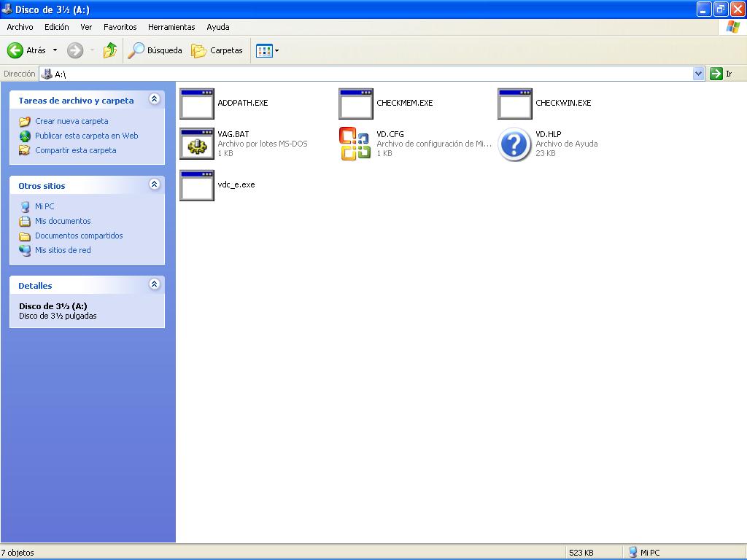Toggle the Carpetas folders pane
The width and height of the screenshot is (747, 560).
tap(217, 50)
